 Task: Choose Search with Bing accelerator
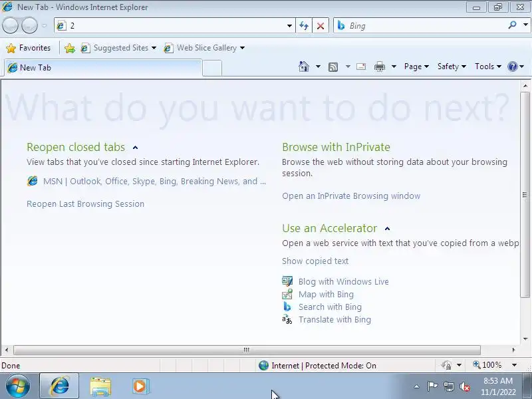[330, 307]
